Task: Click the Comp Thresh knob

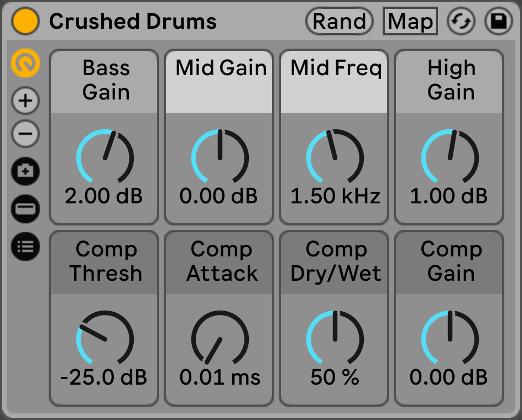Action: click(x=105, y=338)
